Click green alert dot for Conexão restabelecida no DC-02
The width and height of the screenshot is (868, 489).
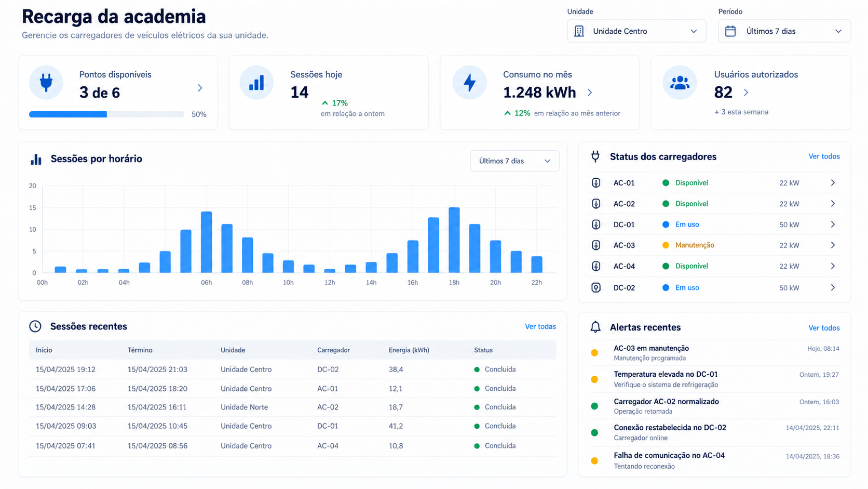[x=595, y=432]
